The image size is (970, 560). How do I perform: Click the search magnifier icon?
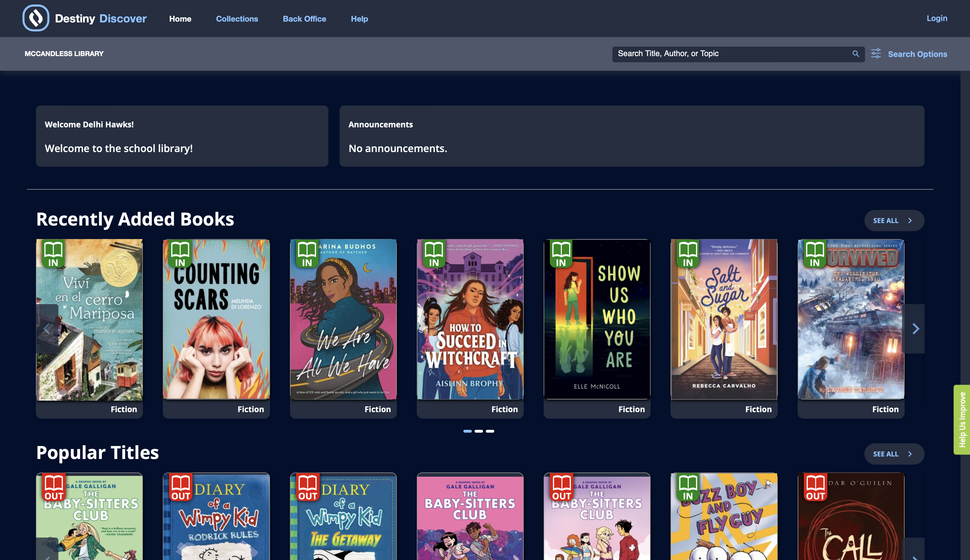pos(855,54)
